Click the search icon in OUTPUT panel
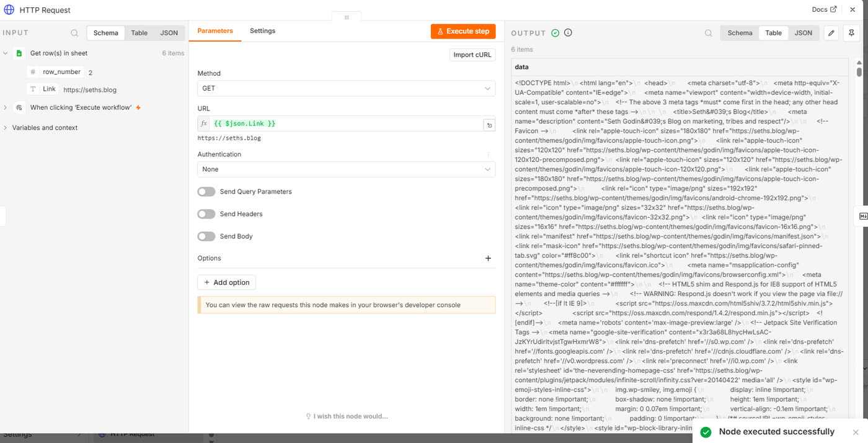868x443 pixels. (x=709, y=34)
